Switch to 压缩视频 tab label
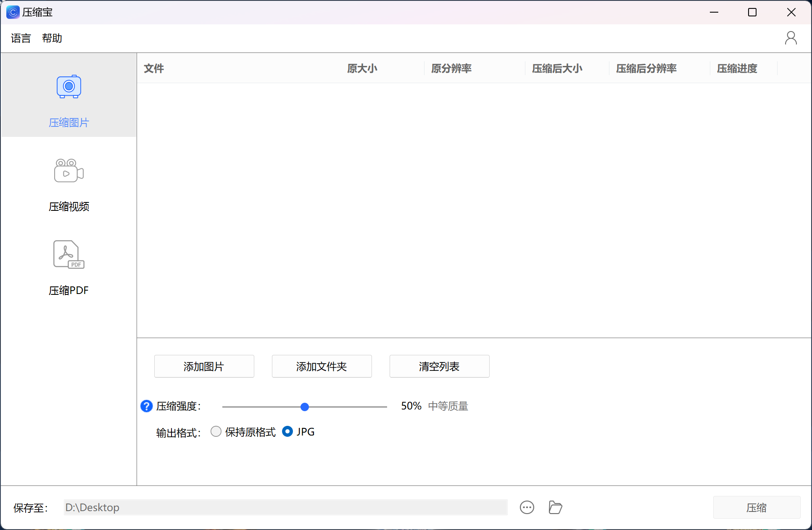Image resolution: width=812 pixels, height=530 pixels. tap(69, 207)
